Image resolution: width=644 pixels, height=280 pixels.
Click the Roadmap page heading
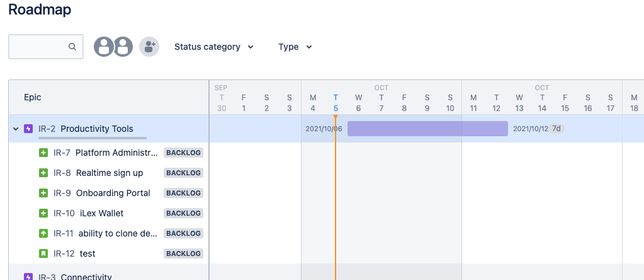40,9
